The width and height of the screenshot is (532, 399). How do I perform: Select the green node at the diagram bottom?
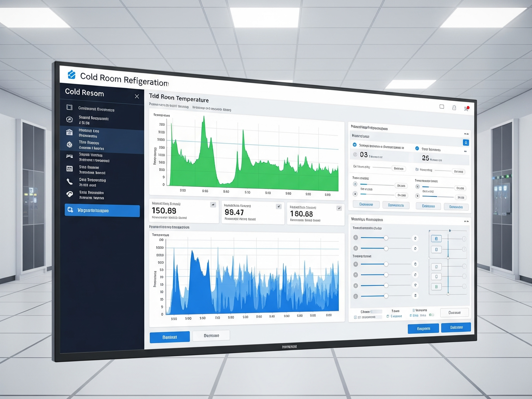[436, 287]
